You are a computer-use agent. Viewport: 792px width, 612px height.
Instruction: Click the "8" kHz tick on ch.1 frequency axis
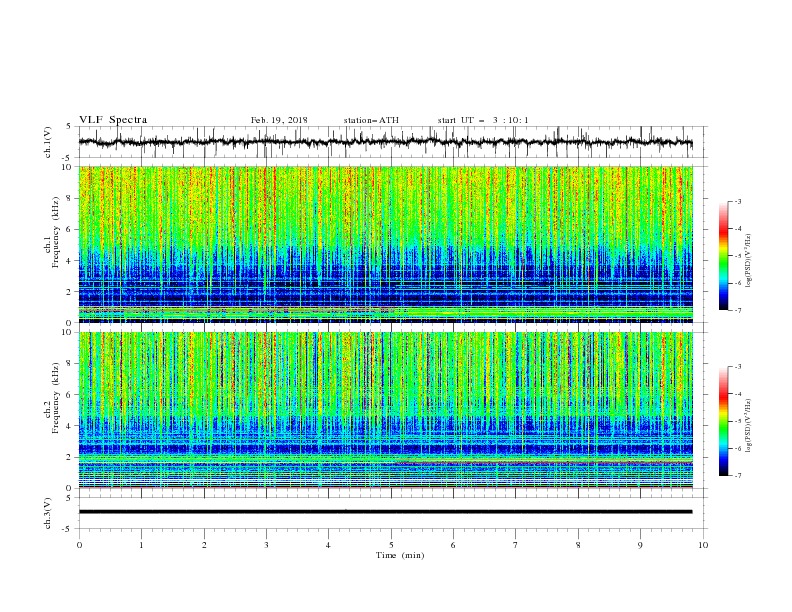click(x=70, y=198)
